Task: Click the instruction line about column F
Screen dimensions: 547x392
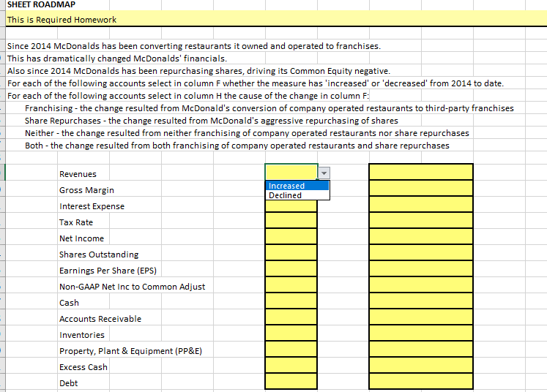Action: click(x=256, y=83)
